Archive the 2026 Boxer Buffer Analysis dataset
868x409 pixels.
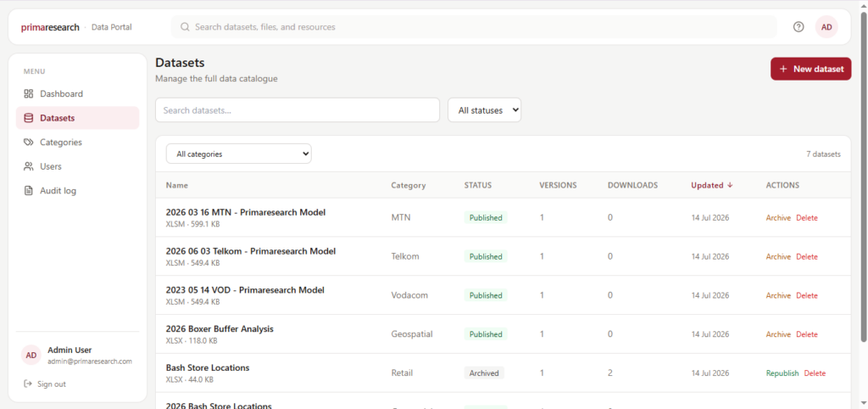click(778, 334)
